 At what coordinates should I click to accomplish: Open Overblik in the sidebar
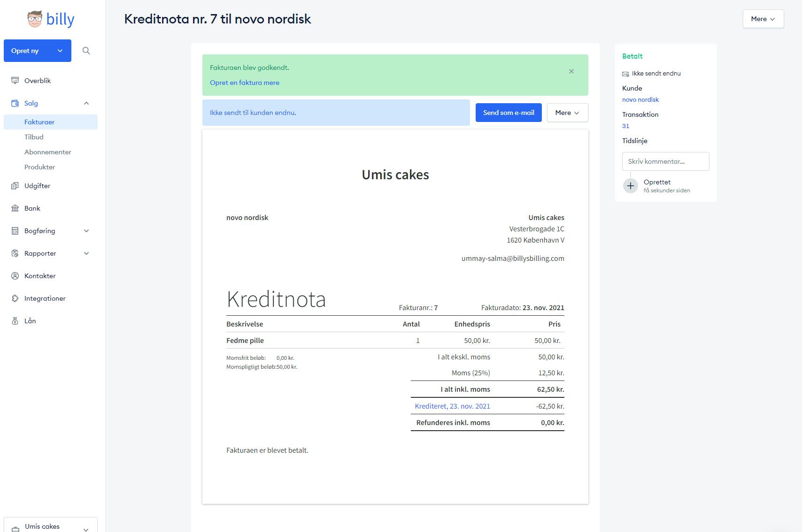[38, 81]
